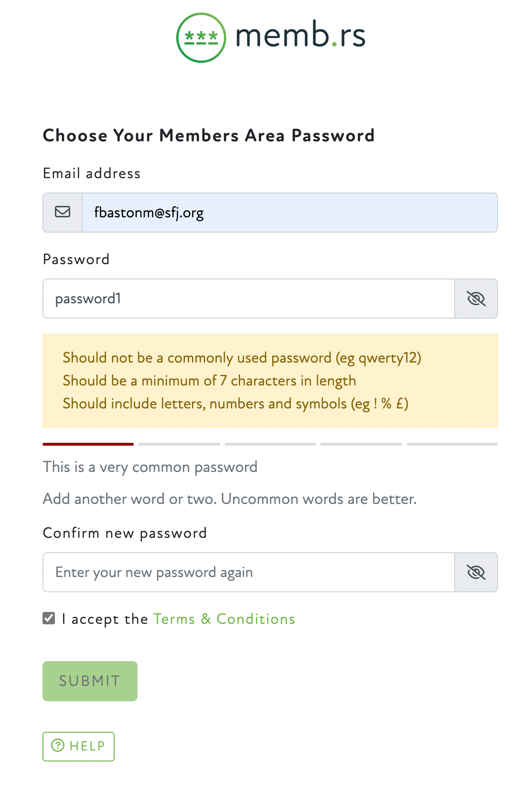Click the last grey password strength segment

pos(452,444)
